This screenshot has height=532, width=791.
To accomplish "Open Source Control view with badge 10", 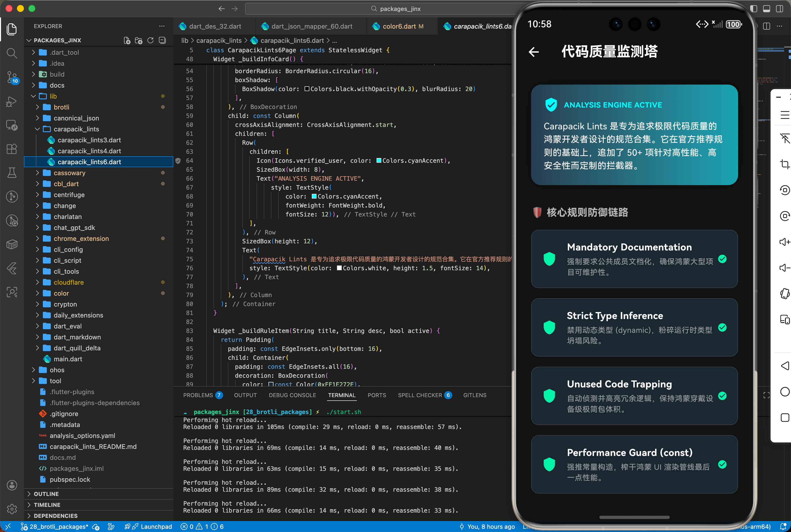I will click(12, 77).
